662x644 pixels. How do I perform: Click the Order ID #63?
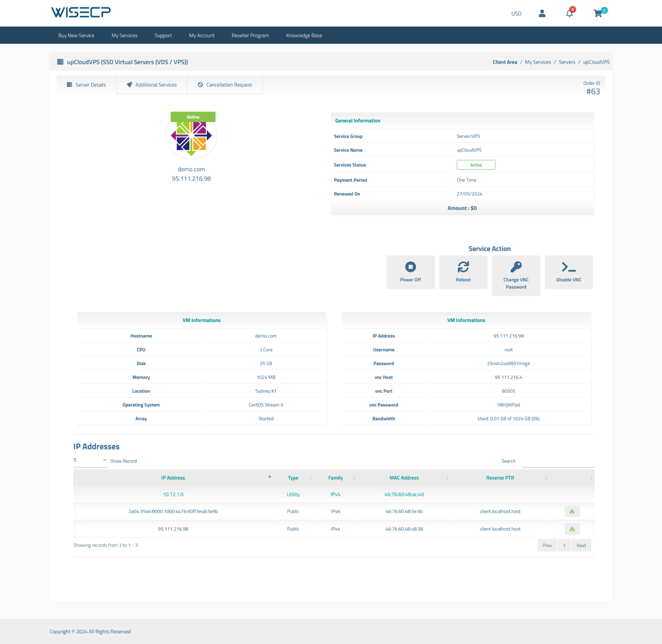593,91
